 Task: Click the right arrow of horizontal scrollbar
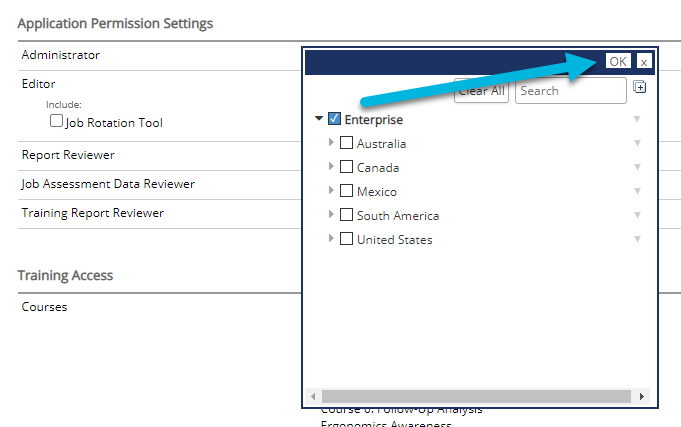(x=641, y=396)
